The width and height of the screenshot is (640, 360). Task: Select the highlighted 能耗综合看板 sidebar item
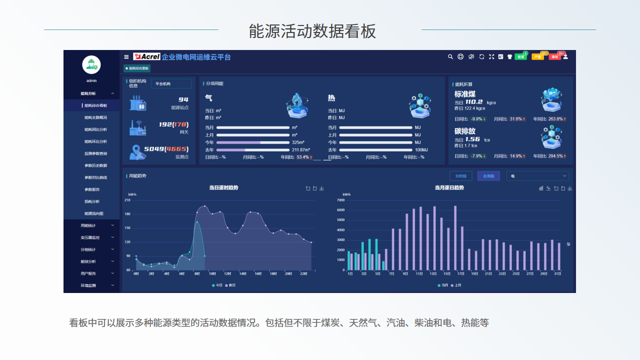(92, 105)
